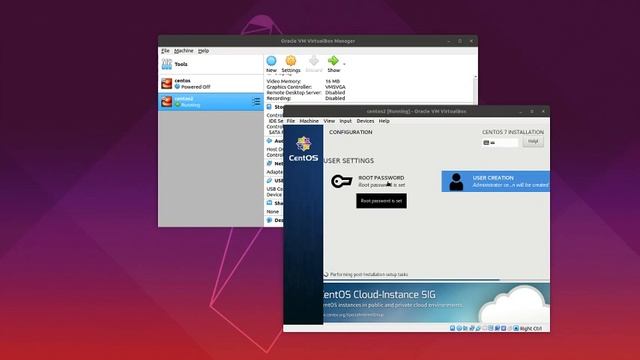Click Shared folders section icon
This screenshot has width=640, height=360.
(x=269, y=203)
